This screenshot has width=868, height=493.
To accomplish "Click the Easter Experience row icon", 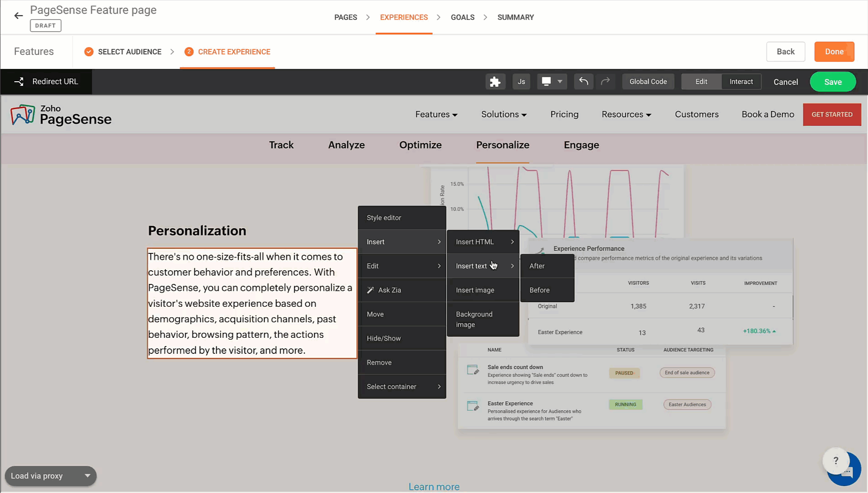I will coord(473,406).
